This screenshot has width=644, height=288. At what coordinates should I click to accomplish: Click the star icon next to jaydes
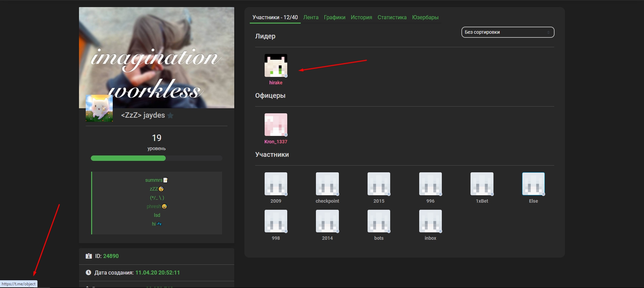click(170, 115)
